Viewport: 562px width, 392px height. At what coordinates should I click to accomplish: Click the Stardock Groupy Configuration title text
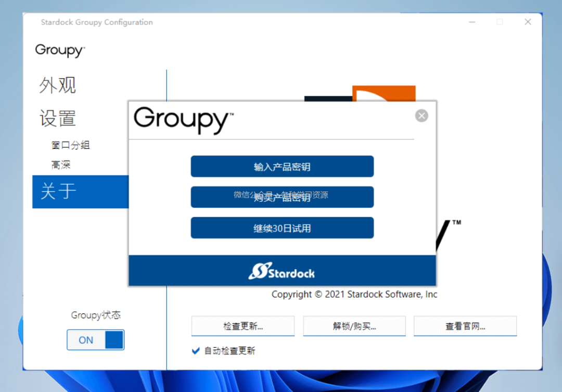[97, 22]
